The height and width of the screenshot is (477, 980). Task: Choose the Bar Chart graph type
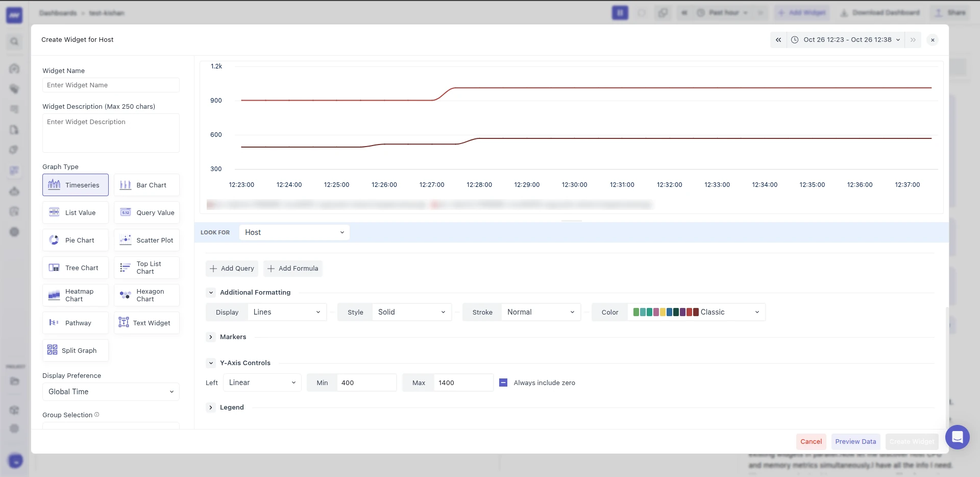(146, 185)
